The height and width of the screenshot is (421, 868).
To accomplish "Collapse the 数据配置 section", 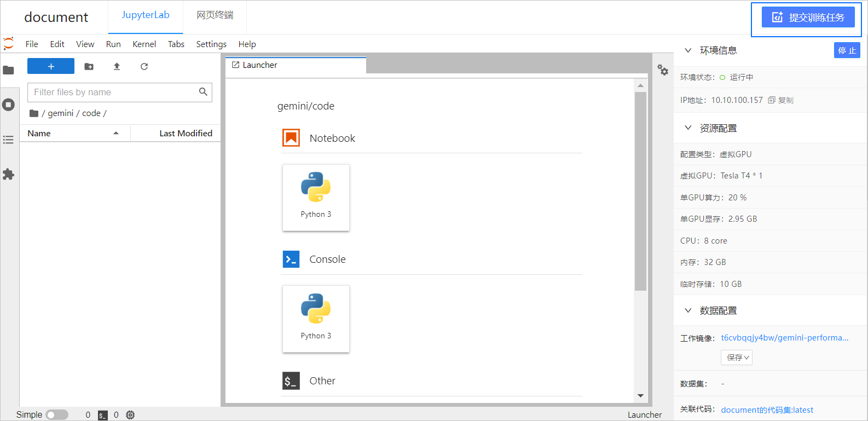I will coord(688,310).
